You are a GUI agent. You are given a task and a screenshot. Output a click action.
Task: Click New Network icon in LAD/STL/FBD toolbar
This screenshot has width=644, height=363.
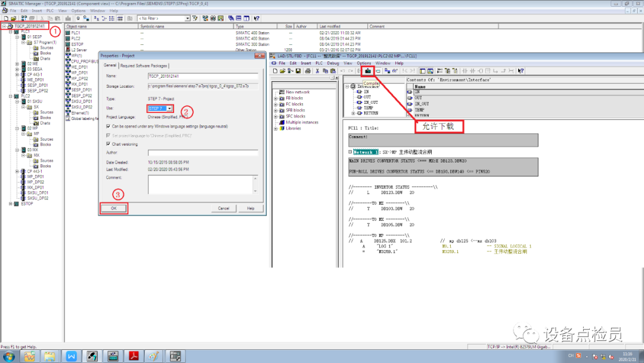click(x=439, y=71)
